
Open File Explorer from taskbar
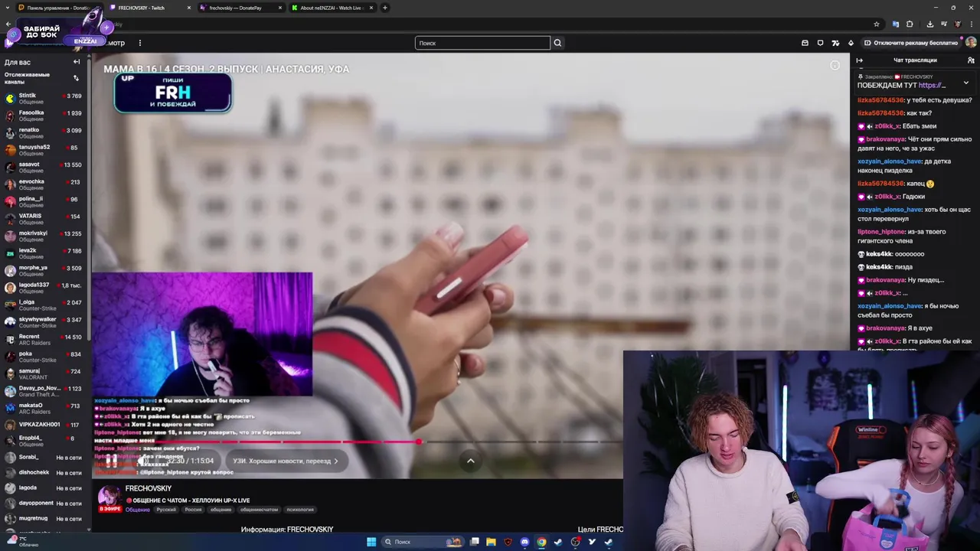[x=491, y=542]
